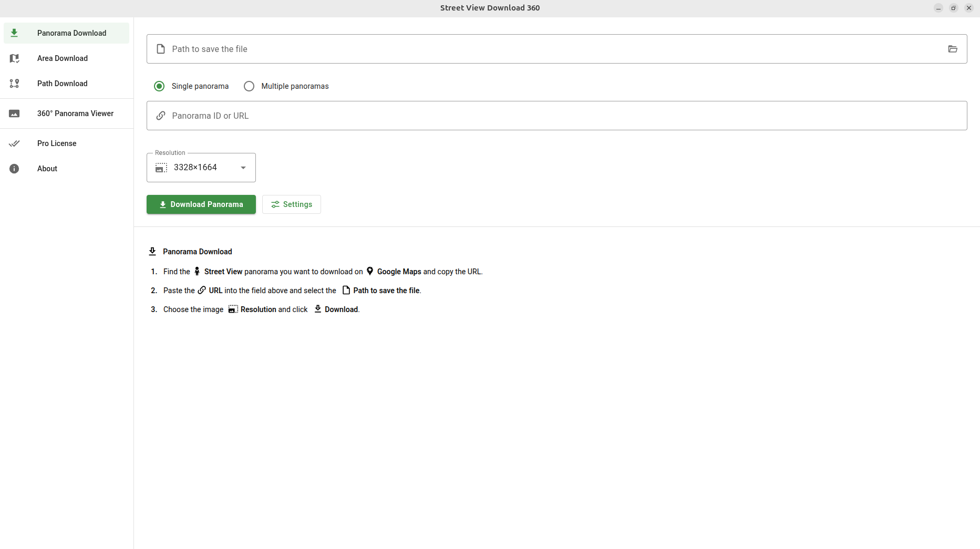Click the resolution image icon in the dropdown

coord(161,168)
